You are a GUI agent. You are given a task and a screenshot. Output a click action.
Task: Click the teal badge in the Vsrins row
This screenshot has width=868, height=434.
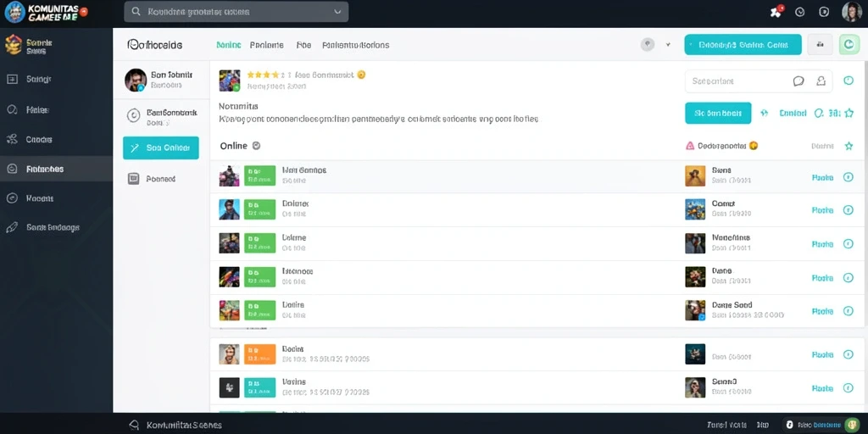pos(259,387)
